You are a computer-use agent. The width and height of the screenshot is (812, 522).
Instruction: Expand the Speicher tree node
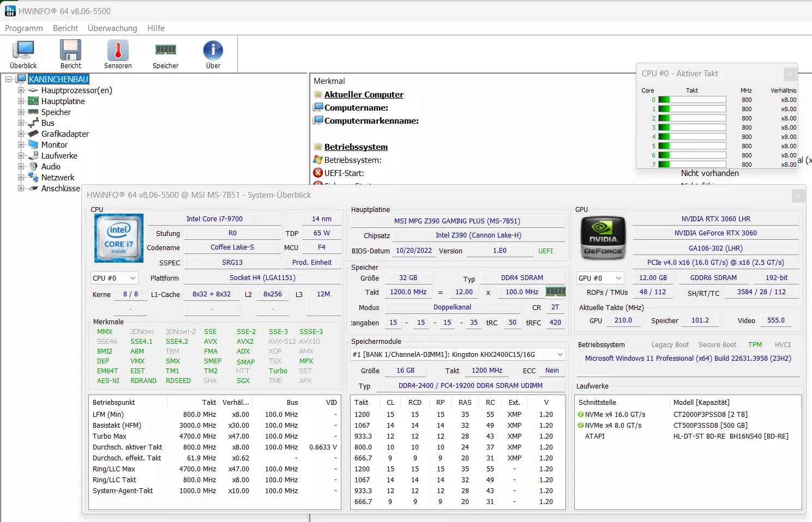point(21,112)
